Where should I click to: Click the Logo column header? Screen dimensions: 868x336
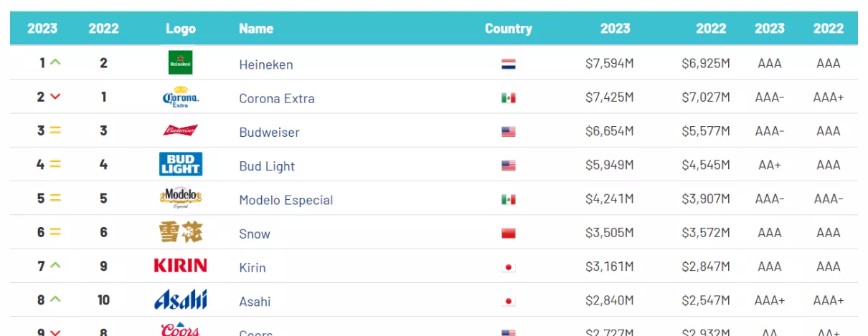tap(181, 29)
